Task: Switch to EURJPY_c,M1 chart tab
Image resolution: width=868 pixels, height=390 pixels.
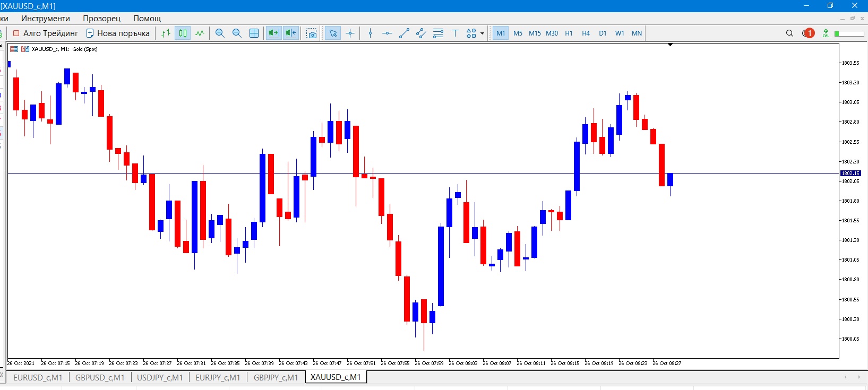Action: [218, 377]
